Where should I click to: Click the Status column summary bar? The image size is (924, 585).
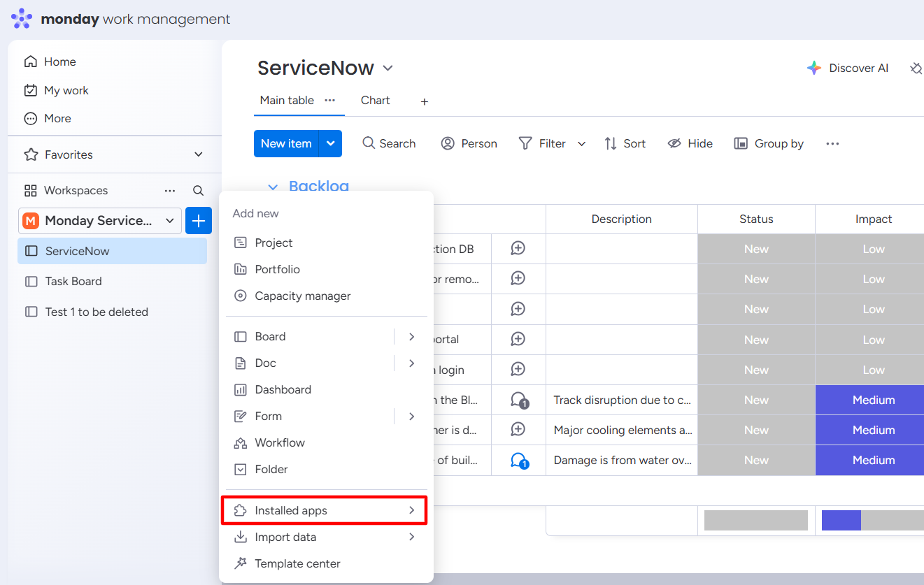click(x=756, y=520)
